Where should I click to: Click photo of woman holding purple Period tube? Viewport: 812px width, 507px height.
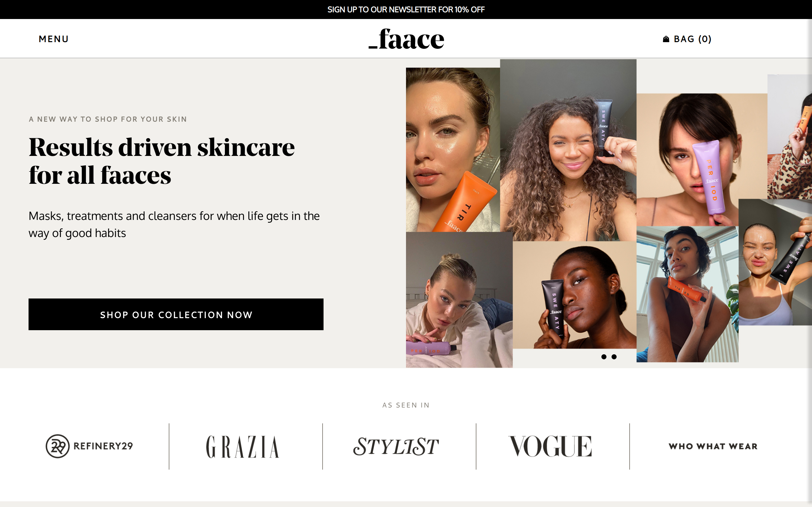tap(702, 160)
